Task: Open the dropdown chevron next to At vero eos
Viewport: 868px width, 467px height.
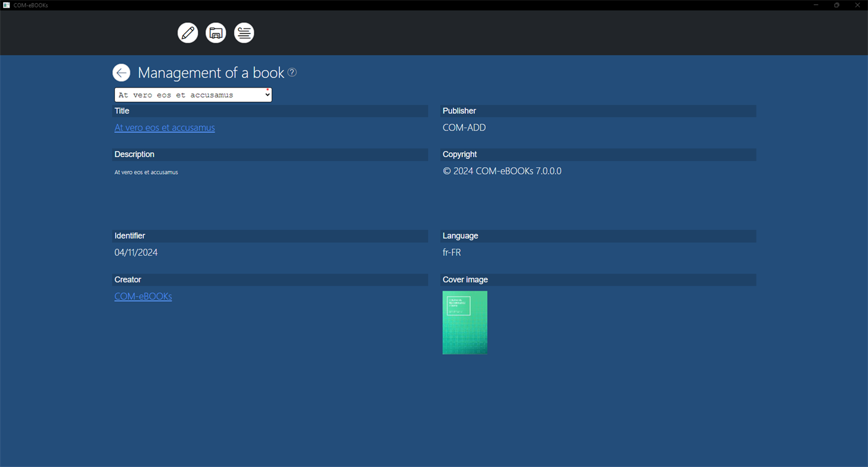Action: coord(267,94)
